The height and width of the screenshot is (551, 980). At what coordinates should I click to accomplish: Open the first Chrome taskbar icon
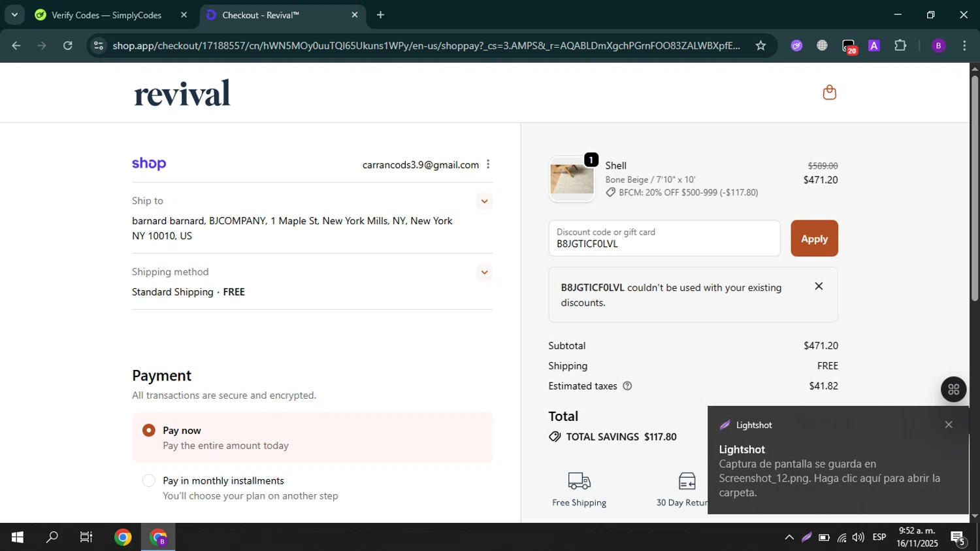pos(123,537)
